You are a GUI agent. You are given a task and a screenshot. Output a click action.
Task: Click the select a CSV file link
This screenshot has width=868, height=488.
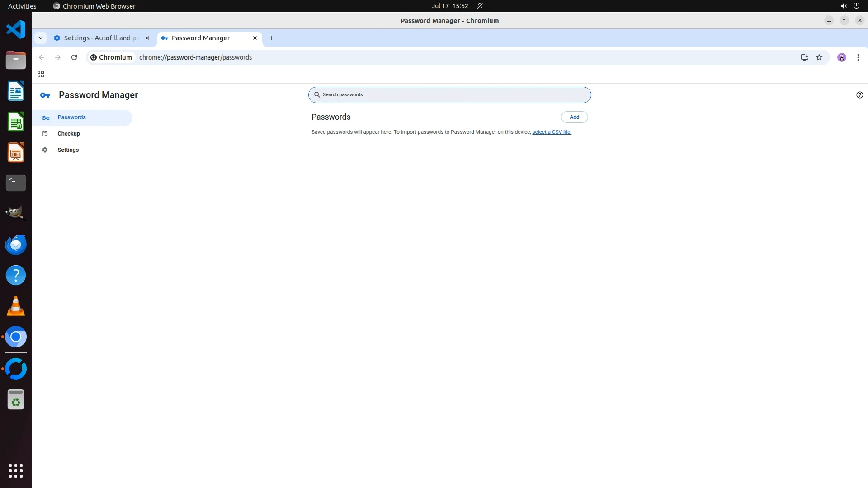click(x=552, y=132)
